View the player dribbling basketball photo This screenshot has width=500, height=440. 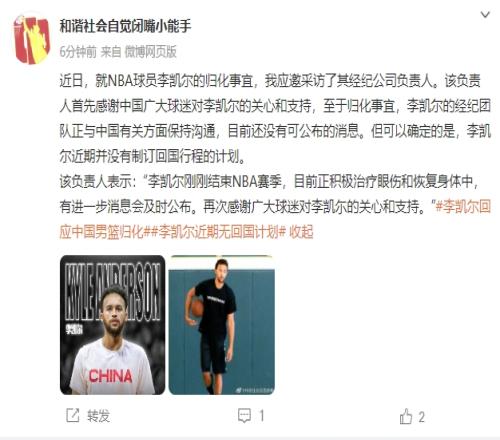pos(222,325)
